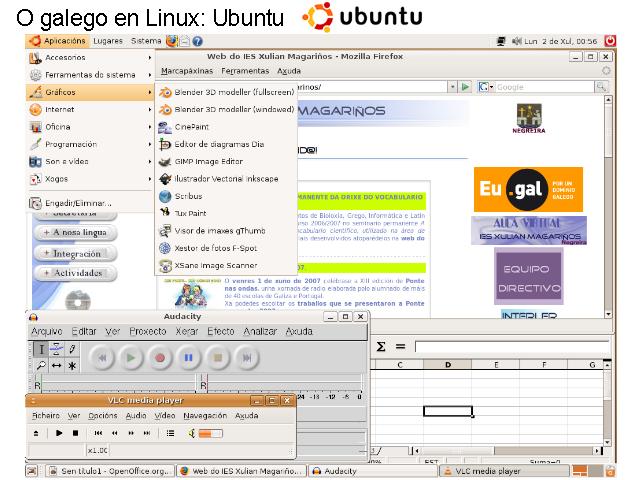Image resolution: width=640 pixels, height=480 pixels.
Task: Toggle the Audacity multi-tool asterisk button
Action: click(x=72, y=366)
